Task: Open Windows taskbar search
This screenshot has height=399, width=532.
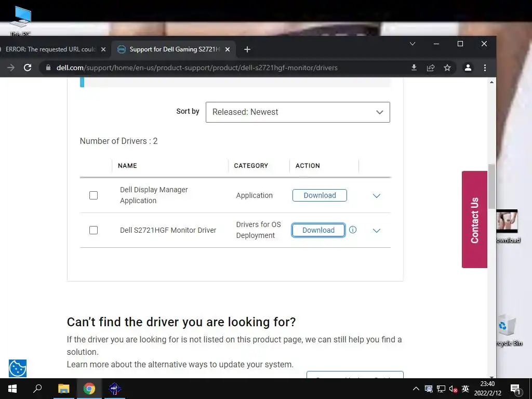Action: [37, 389]
